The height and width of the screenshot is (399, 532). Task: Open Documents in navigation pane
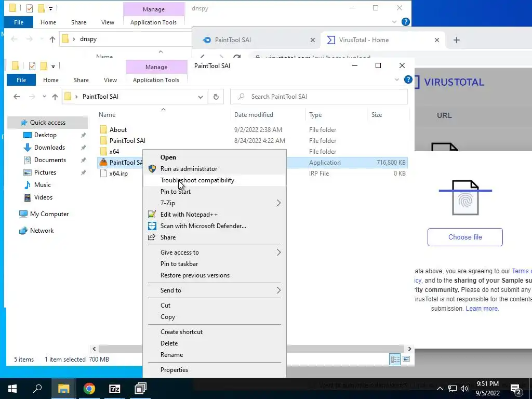50,160
